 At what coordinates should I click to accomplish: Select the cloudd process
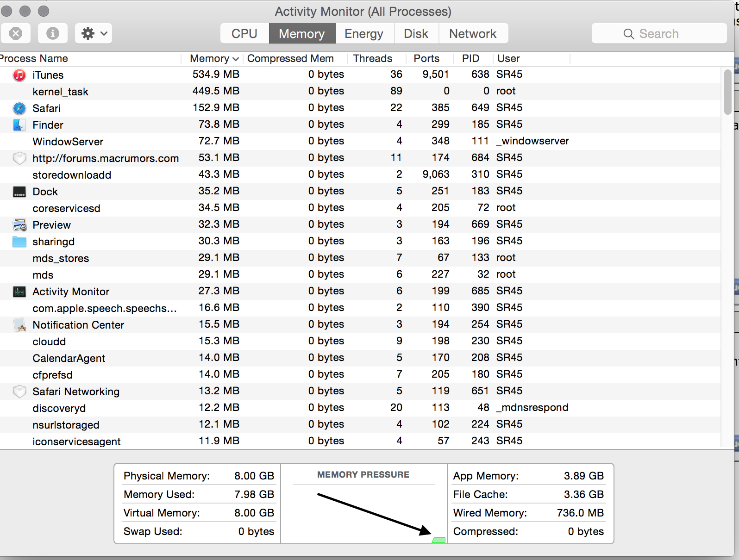coord(360,342)
